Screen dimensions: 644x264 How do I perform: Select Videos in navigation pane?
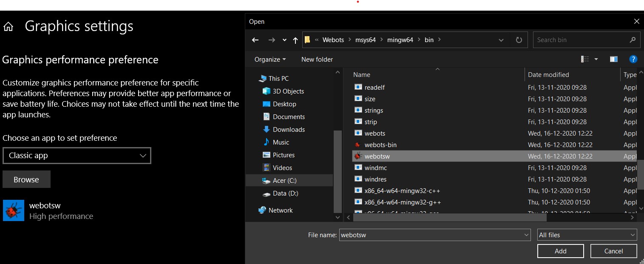282,168
